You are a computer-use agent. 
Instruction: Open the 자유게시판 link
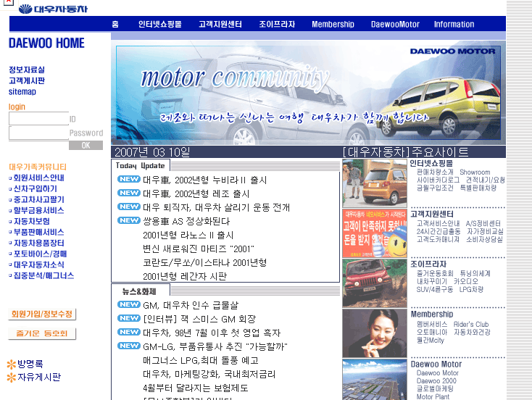[39, 377]
